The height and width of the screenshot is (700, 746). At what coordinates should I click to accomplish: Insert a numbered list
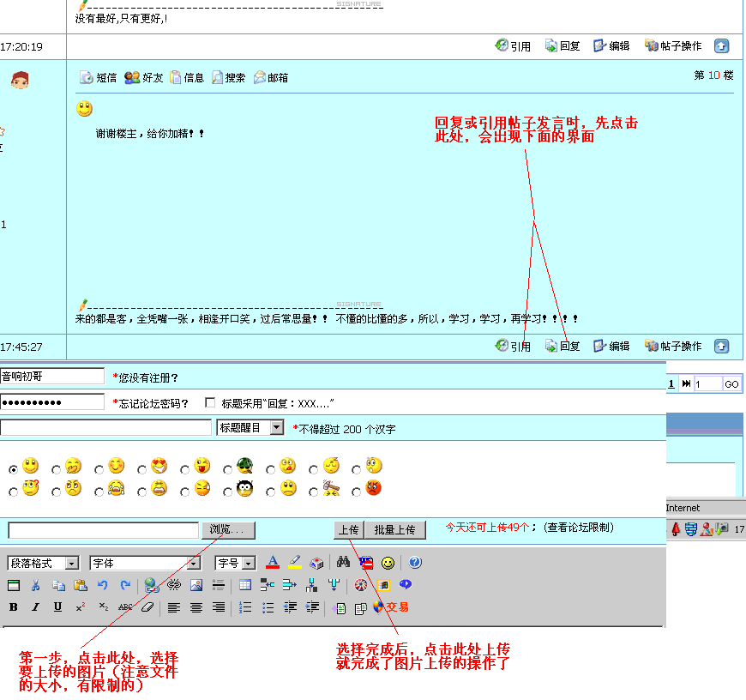(x=245, y=607)
